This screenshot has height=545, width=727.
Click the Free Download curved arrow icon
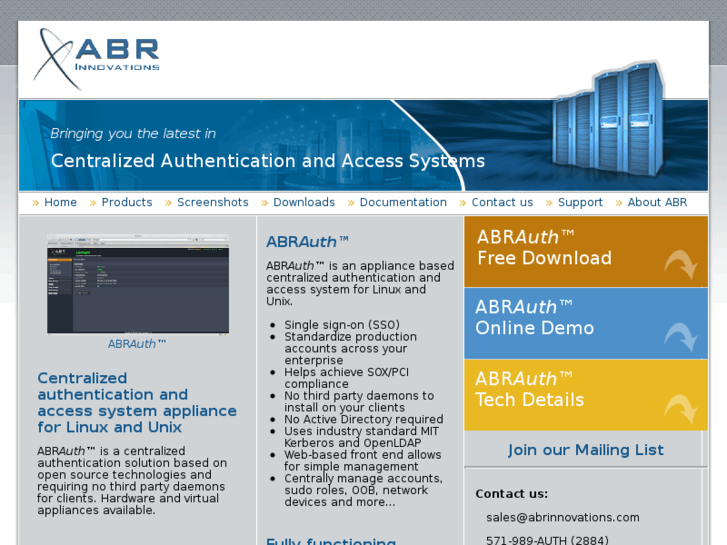coord(681,264)
